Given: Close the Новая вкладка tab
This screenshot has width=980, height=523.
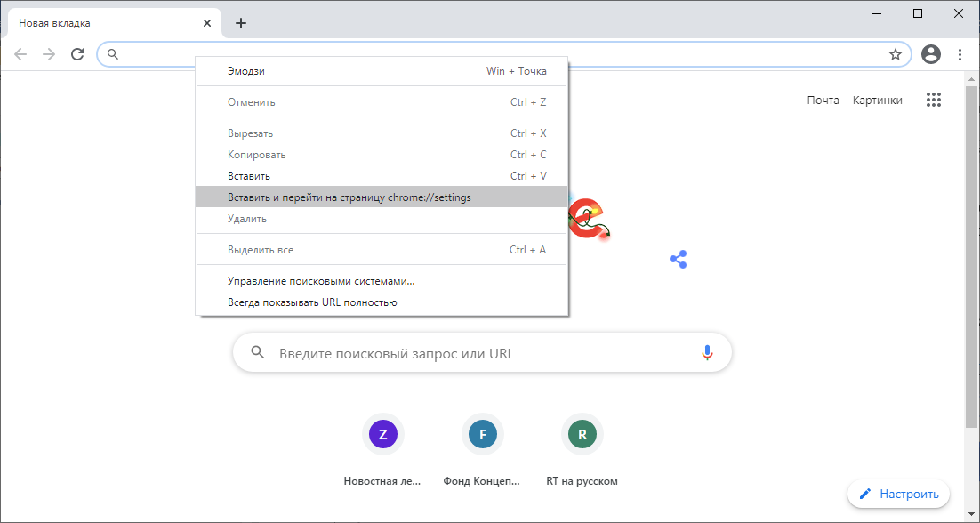Looking at the screenshot, I should (207, 23).
